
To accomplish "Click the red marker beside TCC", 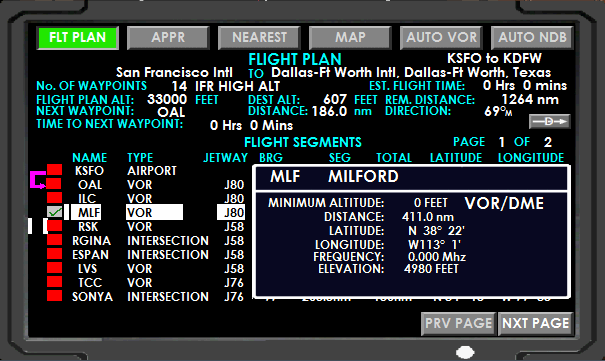I will tap(54, 282).
